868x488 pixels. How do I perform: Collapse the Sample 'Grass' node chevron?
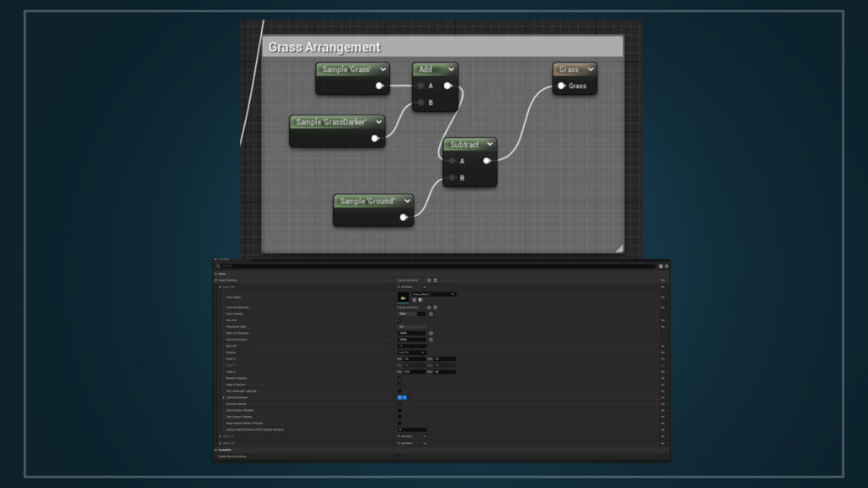pos(383,69)
